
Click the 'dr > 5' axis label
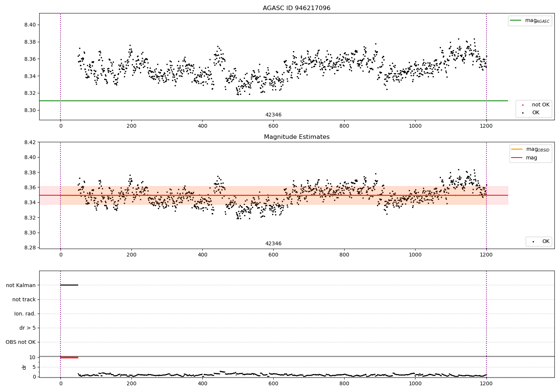click(28, 328)
